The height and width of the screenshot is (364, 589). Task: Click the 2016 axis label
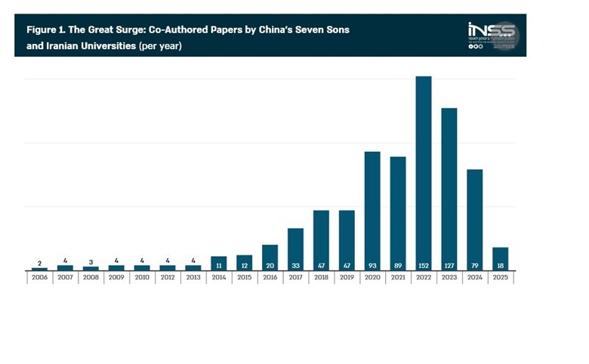(x=270, y=277)
